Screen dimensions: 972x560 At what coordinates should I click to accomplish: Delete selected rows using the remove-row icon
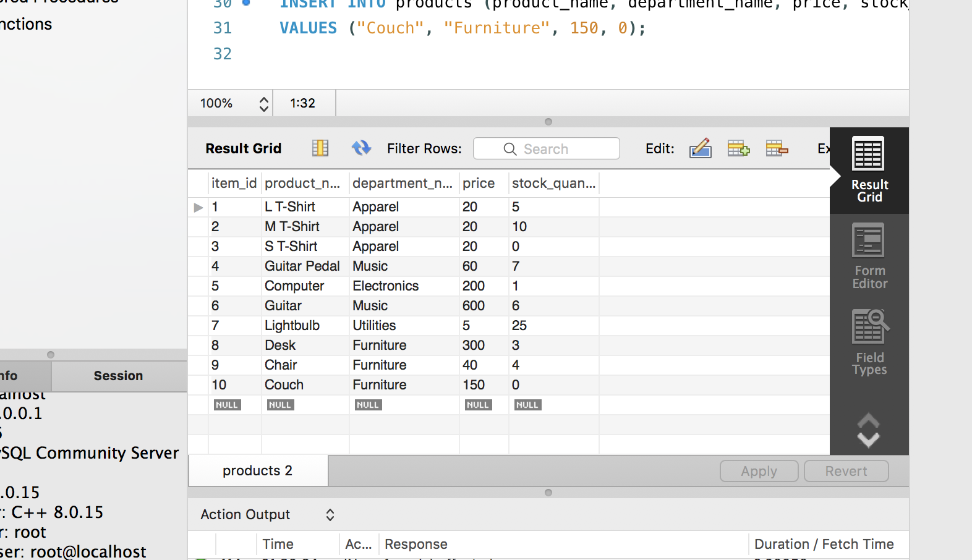[x=777, y=148]
